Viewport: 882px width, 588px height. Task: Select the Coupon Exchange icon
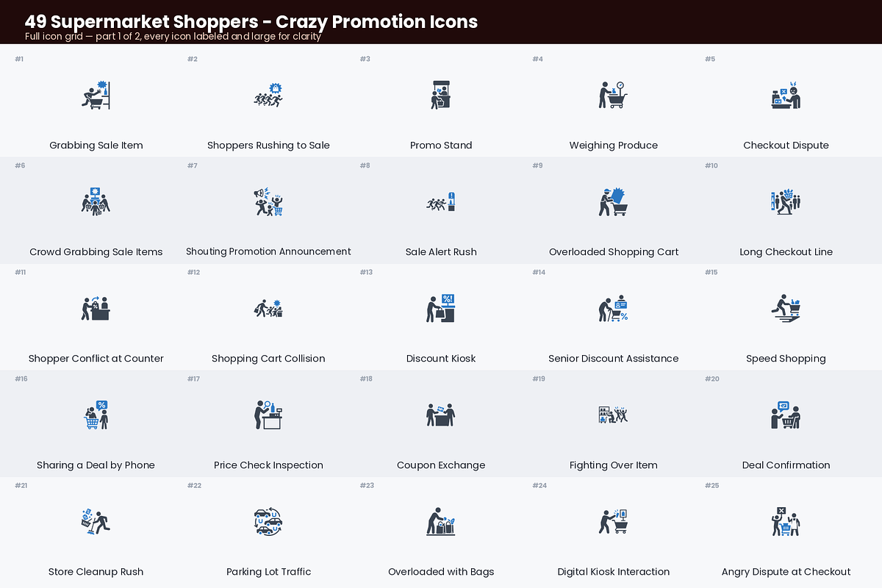coord(441,415)
